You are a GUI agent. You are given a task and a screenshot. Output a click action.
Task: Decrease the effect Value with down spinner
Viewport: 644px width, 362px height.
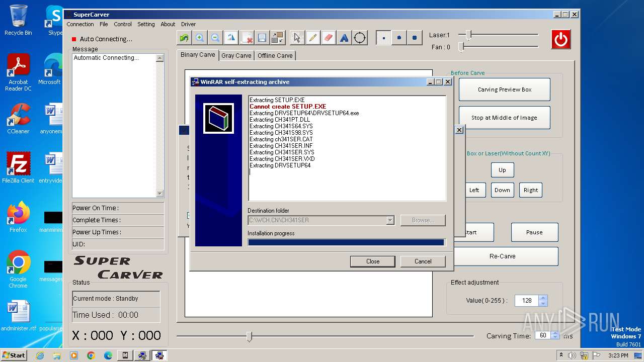pos(542,304)
